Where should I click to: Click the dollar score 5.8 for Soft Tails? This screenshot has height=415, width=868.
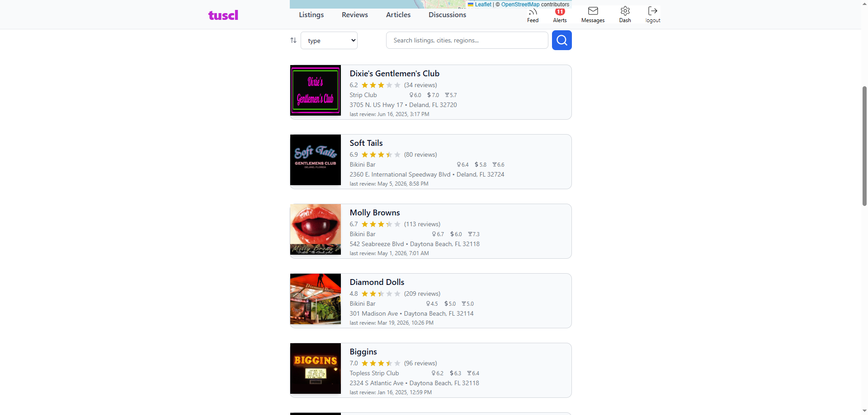(x=481, y=165)
